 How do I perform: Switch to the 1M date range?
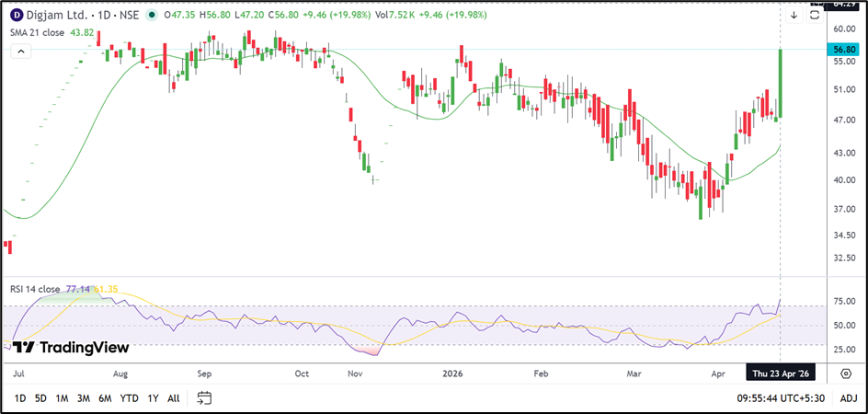(x=62, y=398)
